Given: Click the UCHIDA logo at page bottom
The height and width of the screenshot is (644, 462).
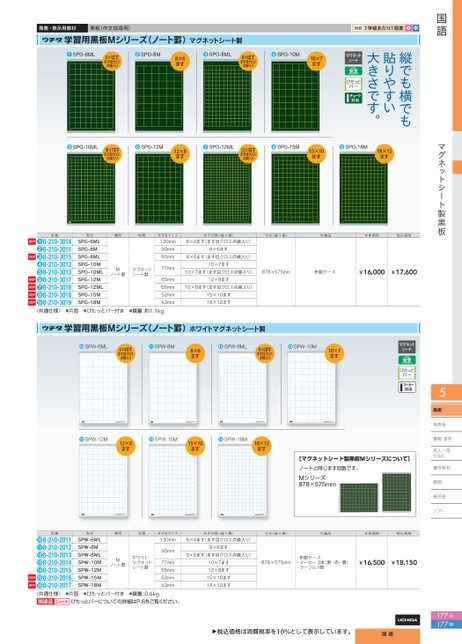Looking at the screenshot, I should tap(407, 620).
